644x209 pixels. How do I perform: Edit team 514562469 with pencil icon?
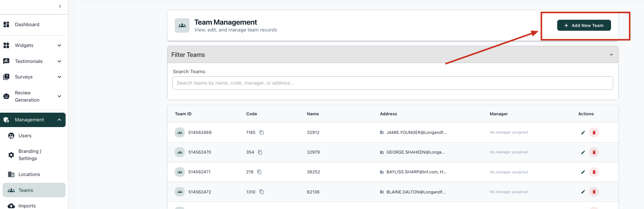click(x=583, y=132)
